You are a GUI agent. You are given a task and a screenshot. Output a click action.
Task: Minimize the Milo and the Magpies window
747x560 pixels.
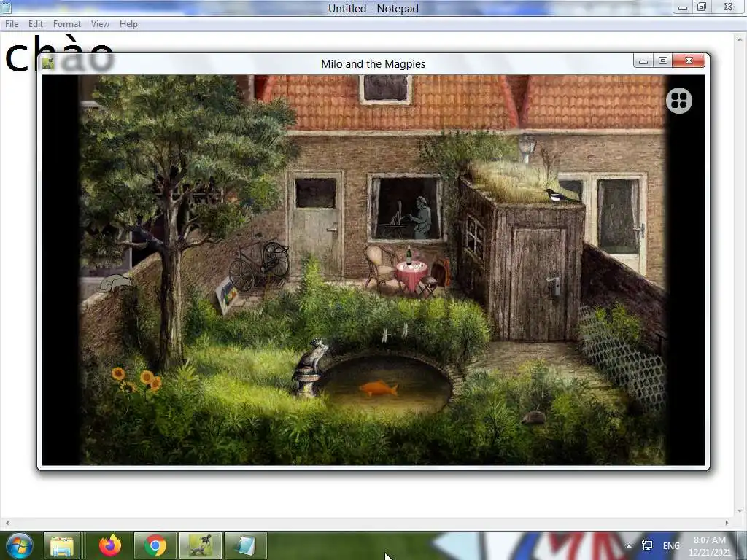click(x=643, y=61)
